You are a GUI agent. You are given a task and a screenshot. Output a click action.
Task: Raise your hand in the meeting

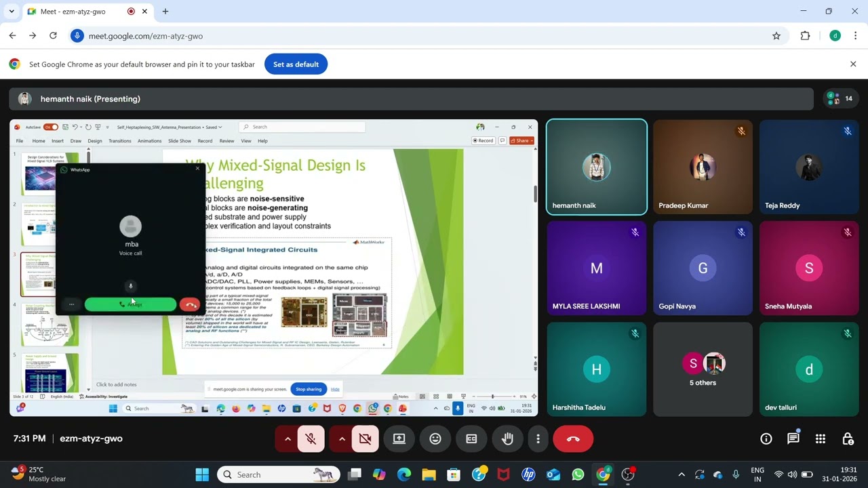pos(507,439)
